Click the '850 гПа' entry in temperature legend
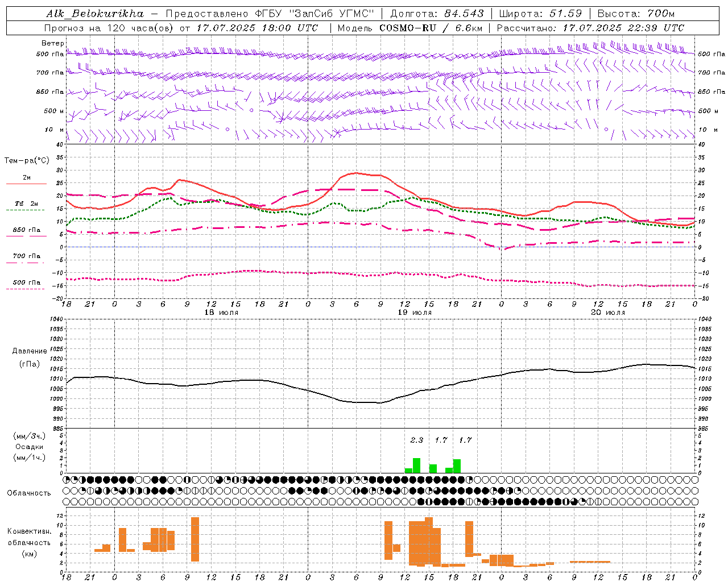This screenshot has width=728, height=582. [x=27, y=230]
